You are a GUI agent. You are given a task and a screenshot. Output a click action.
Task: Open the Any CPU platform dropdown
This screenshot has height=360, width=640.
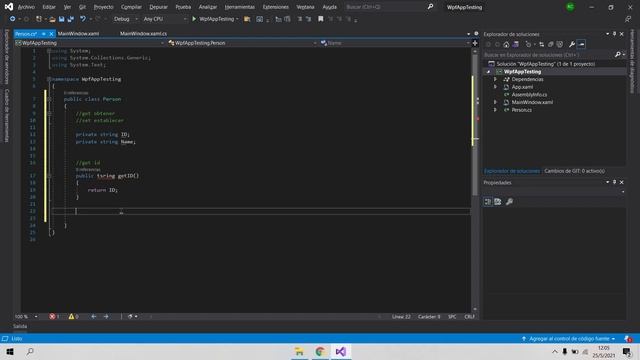165,19
